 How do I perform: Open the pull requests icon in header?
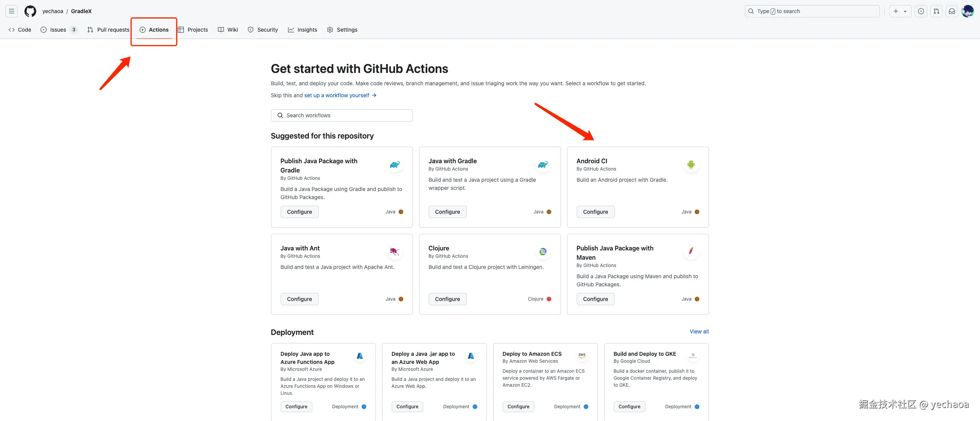tap(936, 11)
